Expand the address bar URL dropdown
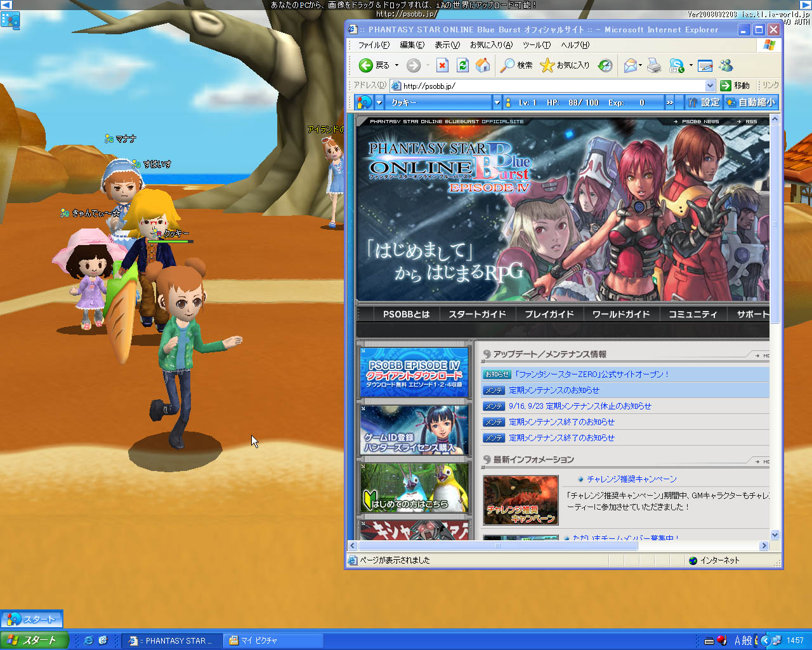812x650 pixels. tap(710, 86)
